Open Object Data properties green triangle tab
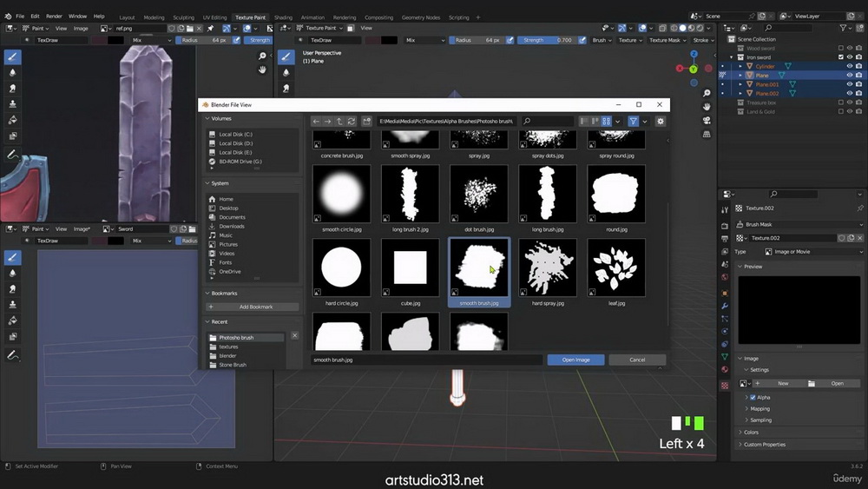The image size is (868, 489). 725,357
